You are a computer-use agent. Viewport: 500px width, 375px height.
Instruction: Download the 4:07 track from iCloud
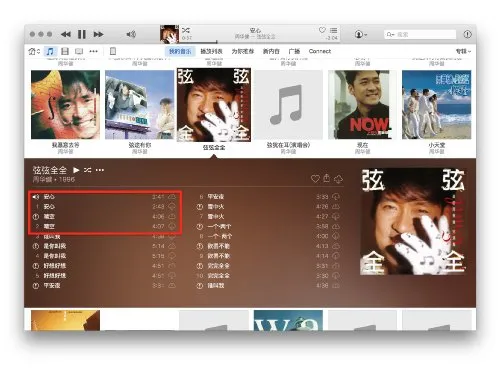pos(172,227)
